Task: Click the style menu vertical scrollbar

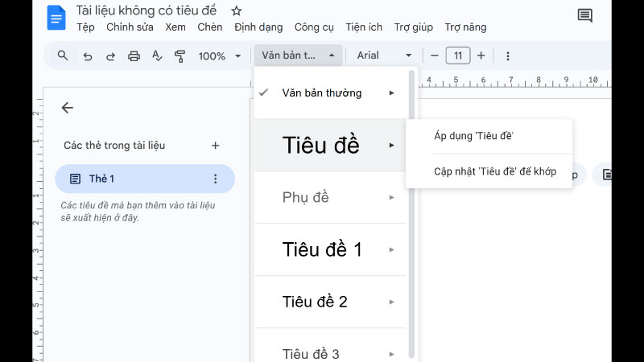Action: (411, 213)
